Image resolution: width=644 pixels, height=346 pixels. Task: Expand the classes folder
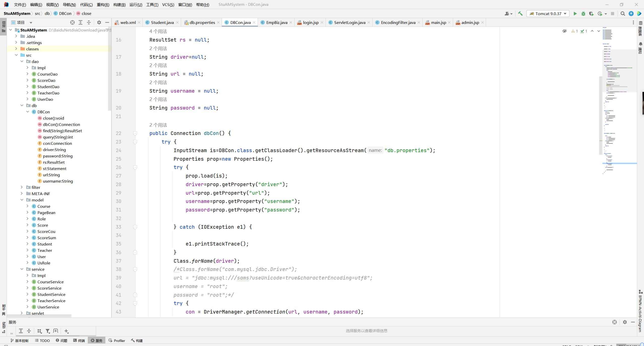pyautogui.click(x=16, y=49)
